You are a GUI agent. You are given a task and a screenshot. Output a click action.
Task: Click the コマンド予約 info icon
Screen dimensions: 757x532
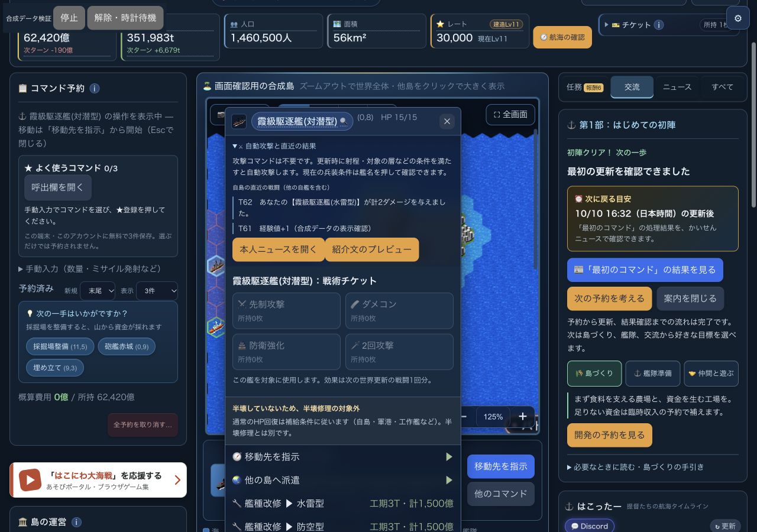click(95, 89)
